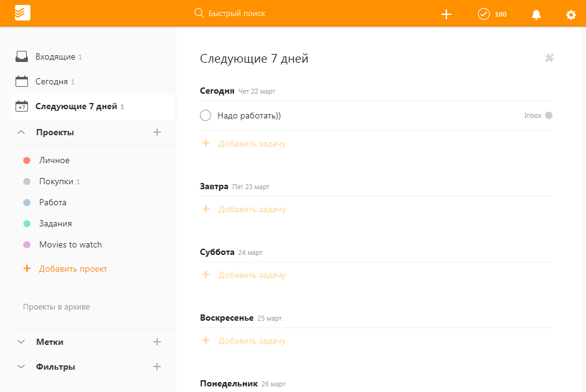Open settings with the gear icon

tap(570, 14)
